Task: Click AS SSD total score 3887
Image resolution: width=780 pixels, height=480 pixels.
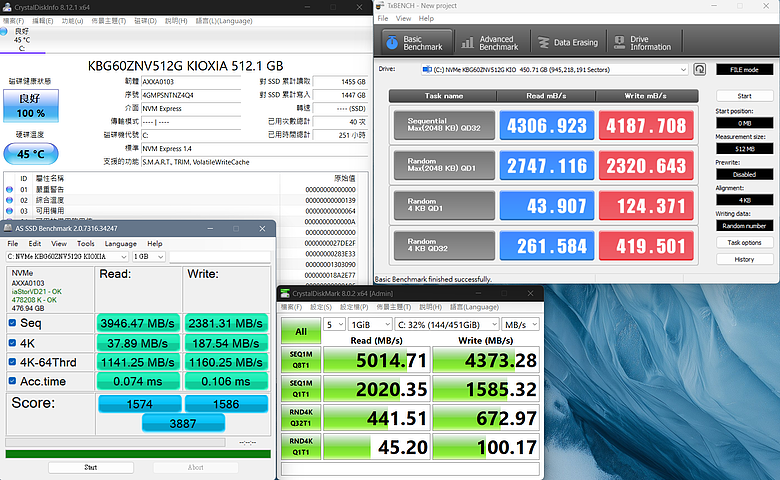Action: (183, 423)
